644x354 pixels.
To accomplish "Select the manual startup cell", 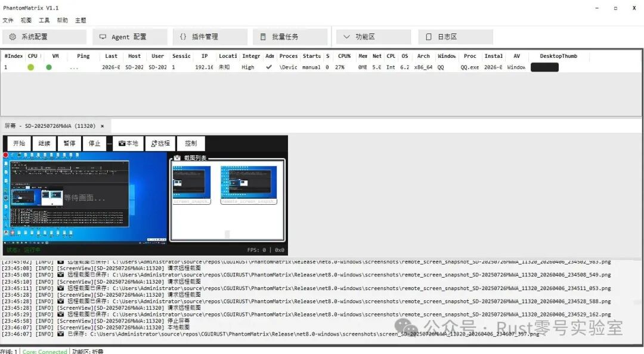I will coord(311,67).
